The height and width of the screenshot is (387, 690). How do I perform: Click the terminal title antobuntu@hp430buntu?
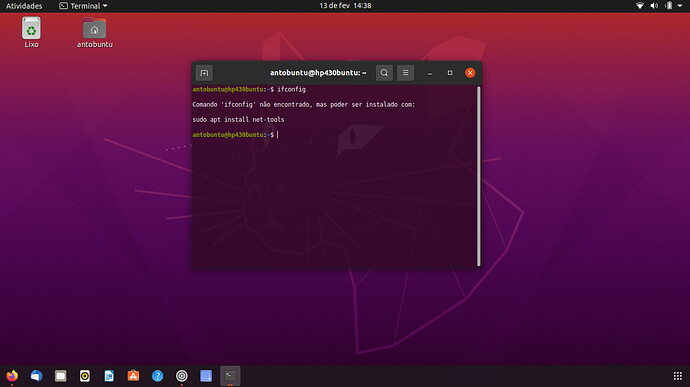[x=318, y=73]
